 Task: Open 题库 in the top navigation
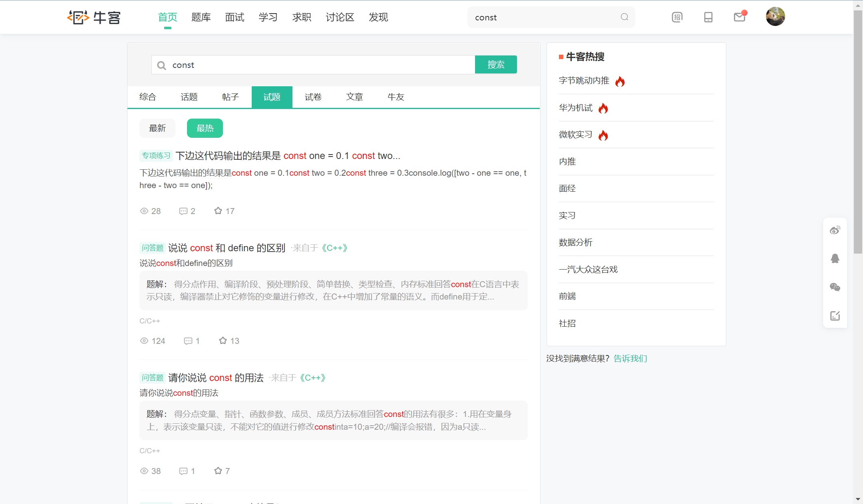click(201, 17)
